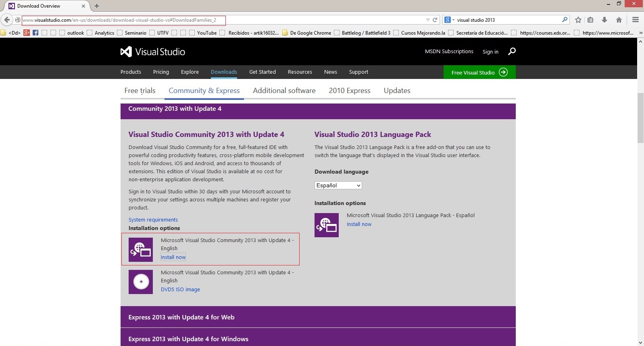
Task: Expand Express 2013 with Update 4 for Web
Action: [x=318, y=317]
